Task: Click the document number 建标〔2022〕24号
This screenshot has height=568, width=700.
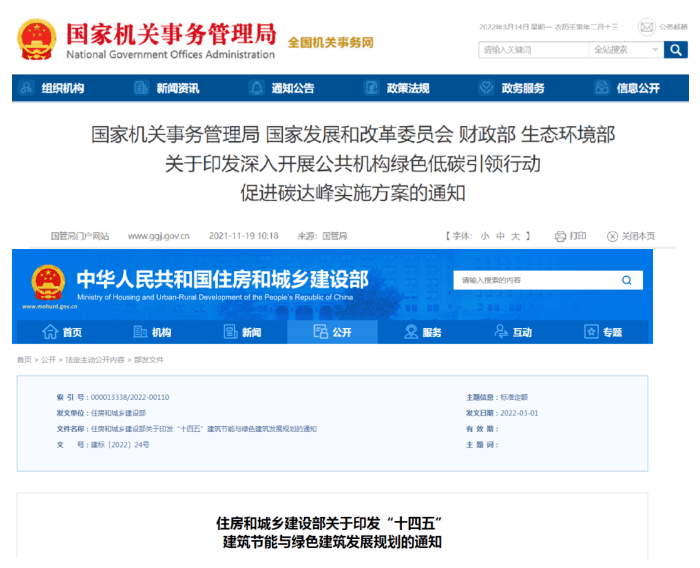Action: pos(120,445)
